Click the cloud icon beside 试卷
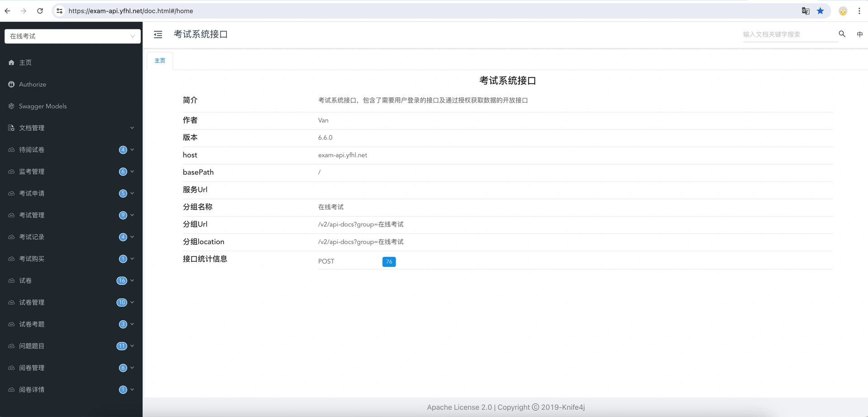This screenshot has height=417, width=868. [11, 280]
